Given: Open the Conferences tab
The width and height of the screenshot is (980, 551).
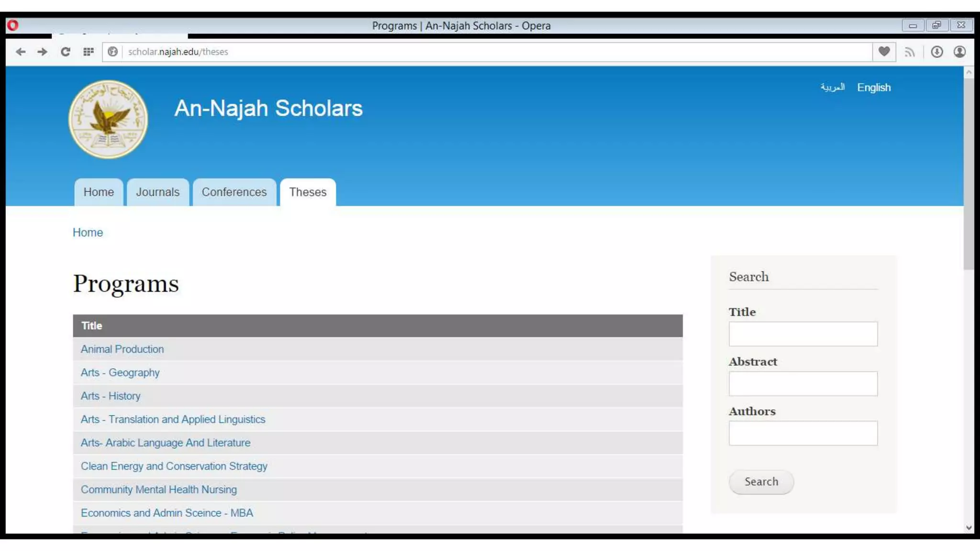Looking at the screenshot, I should tap(234, 192).
